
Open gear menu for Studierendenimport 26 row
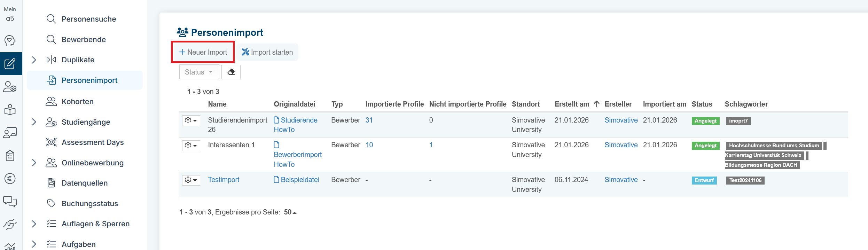[191, 120]
